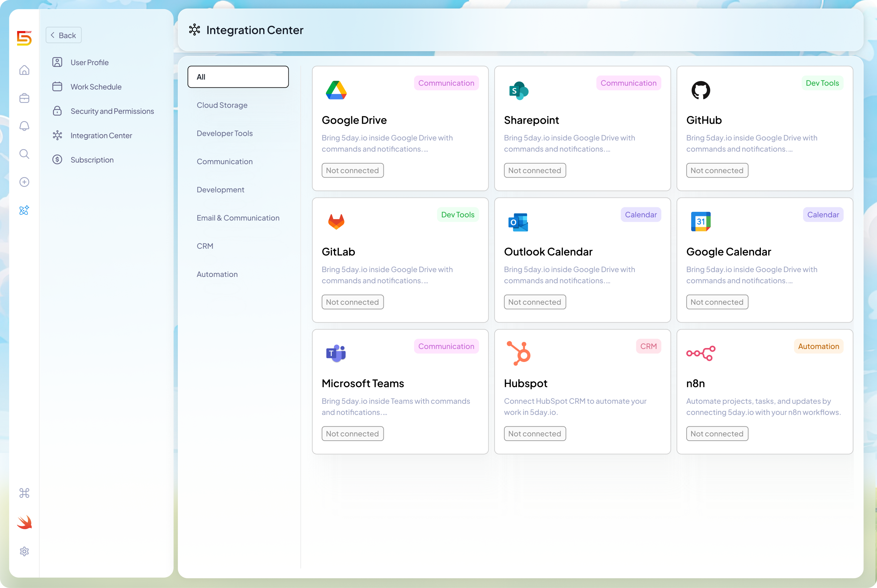Click the Hubspot logo
This screenshot has height=588, width=877.
519,353
